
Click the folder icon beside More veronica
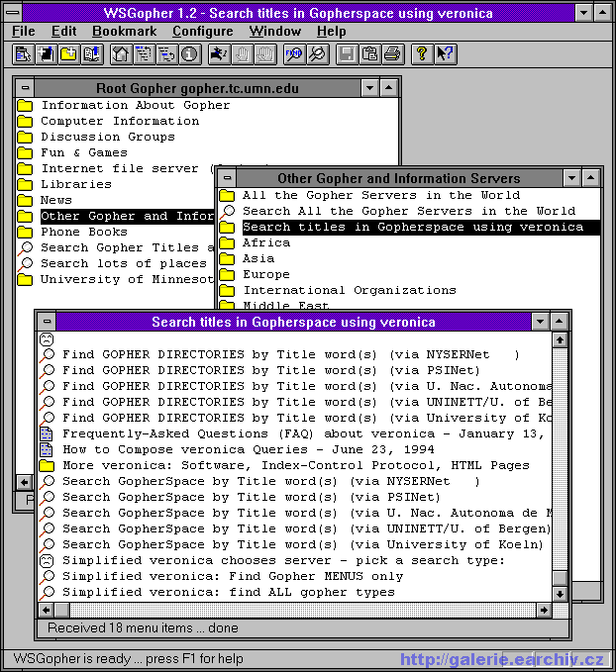(x=47, y=465)
